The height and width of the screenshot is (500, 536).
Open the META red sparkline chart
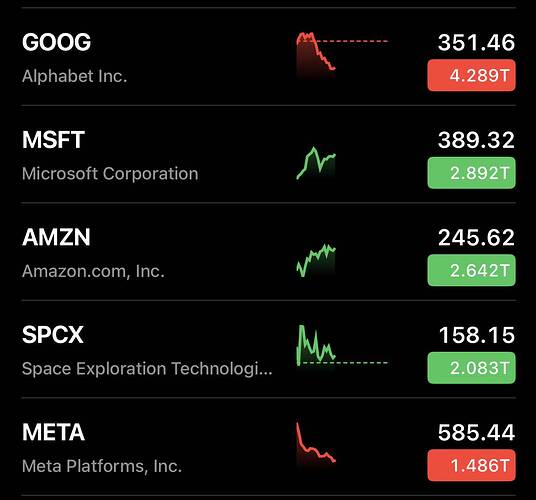316,443
